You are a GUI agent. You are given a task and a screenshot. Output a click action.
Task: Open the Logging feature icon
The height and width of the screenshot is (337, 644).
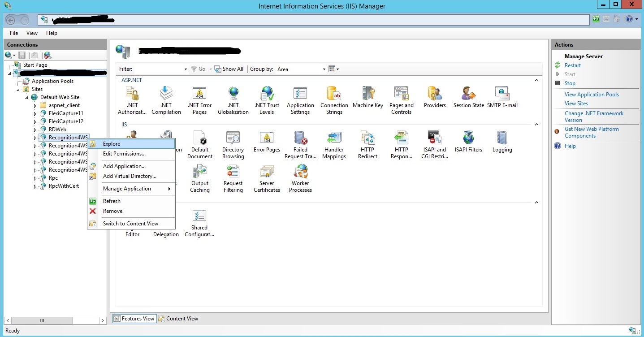pos(502,142)
